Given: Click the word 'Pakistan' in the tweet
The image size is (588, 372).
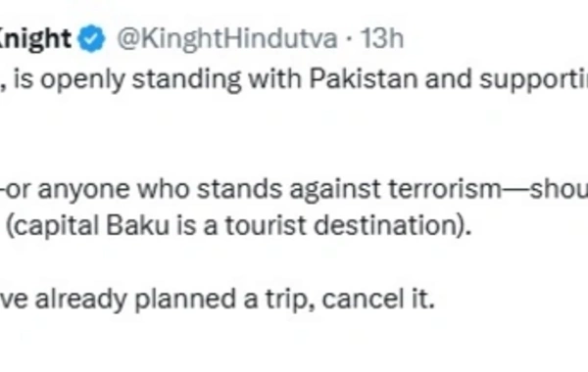Looking at the screenshot, I should point(363,79).
